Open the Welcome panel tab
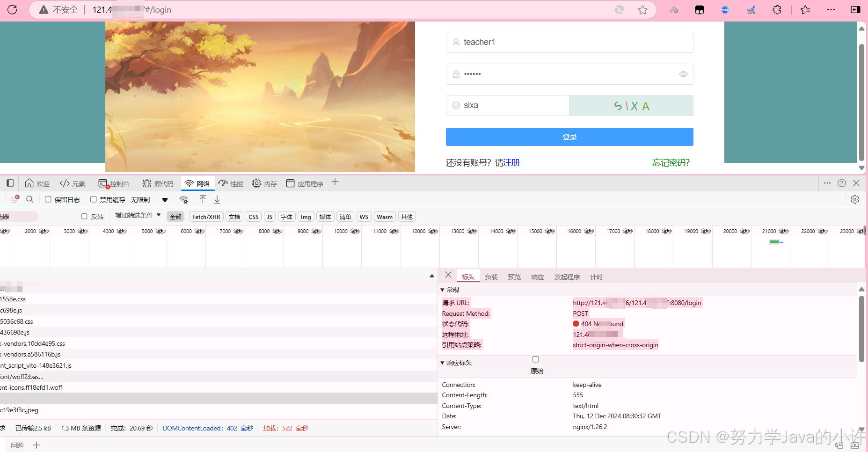868x452 pixels. coord(37,183)
